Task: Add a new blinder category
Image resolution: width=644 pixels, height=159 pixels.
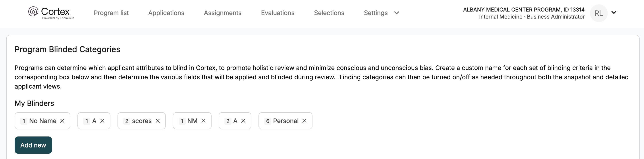Action: point(33,145)
